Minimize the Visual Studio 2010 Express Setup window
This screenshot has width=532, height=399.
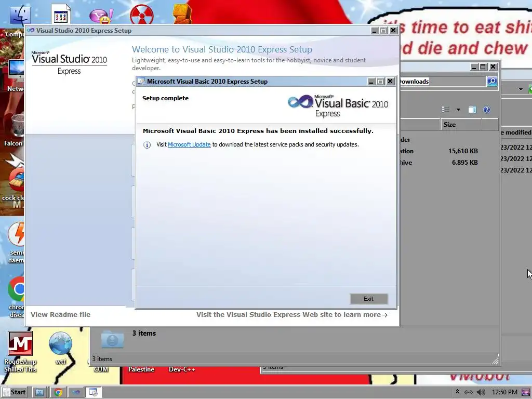coord(375,31)
